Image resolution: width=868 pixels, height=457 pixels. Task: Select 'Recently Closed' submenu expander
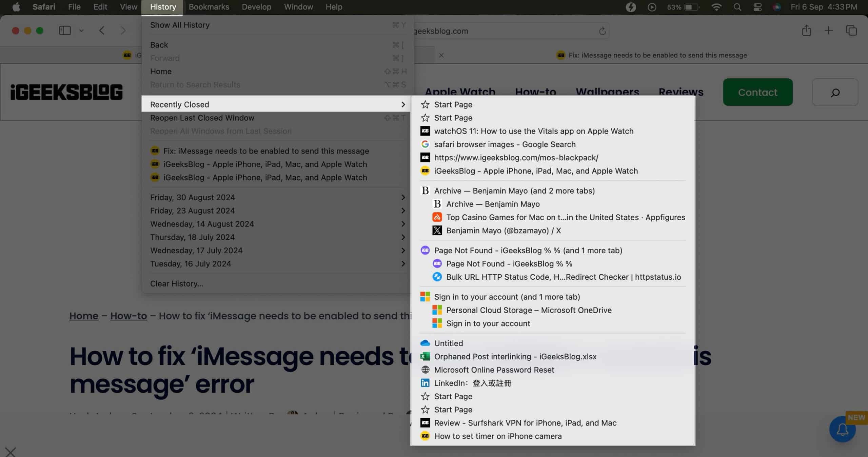[x=403, y=104]
